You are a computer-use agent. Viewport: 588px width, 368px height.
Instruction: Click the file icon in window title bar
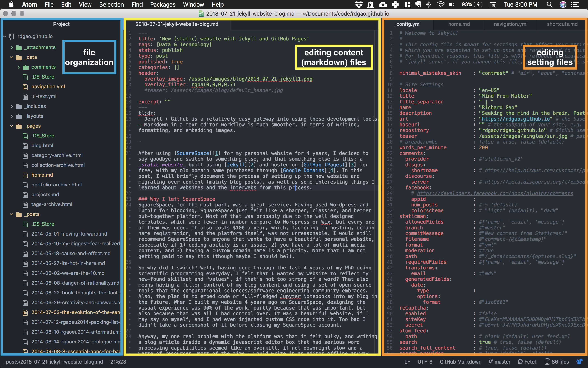[201, 14]
